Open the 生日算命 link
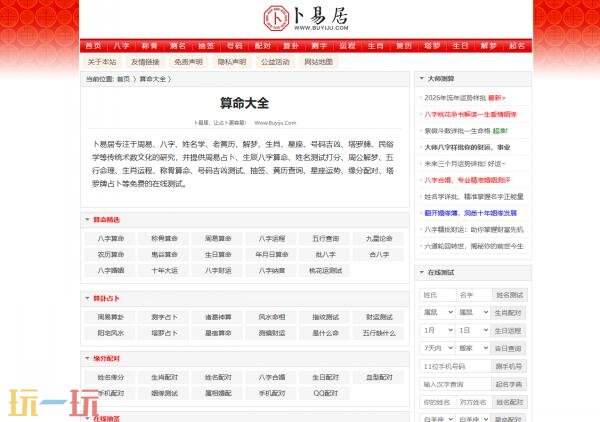600x422 pixels. click(x=218, y=254)
